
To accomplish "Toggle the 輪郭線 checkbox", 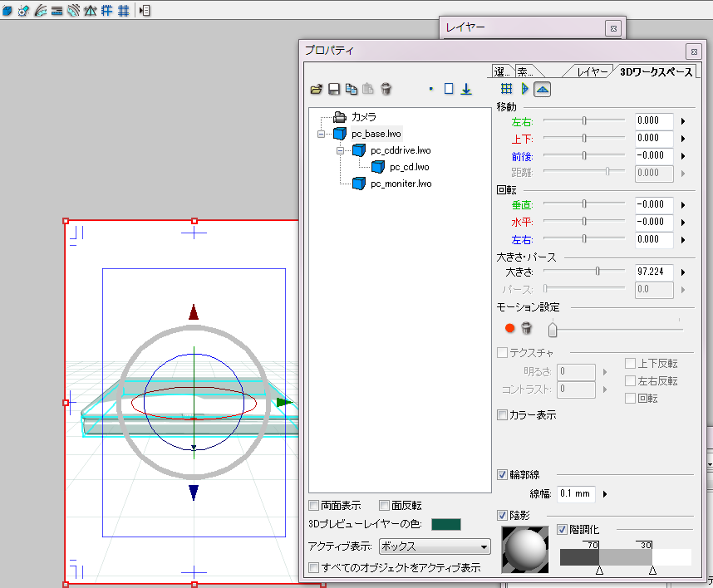I will [x=502, y=475].
